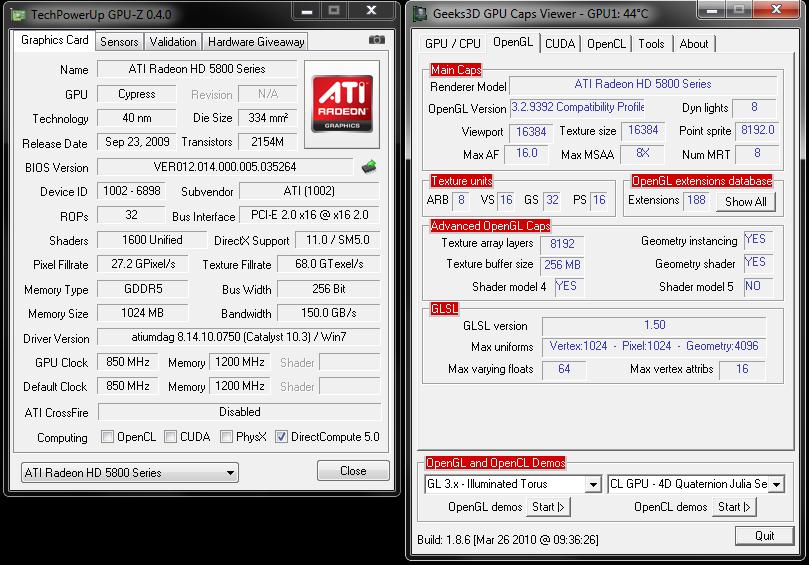Switch to the Sensors tab
Viewport: 809px width, 565px height.
[119, 42]
